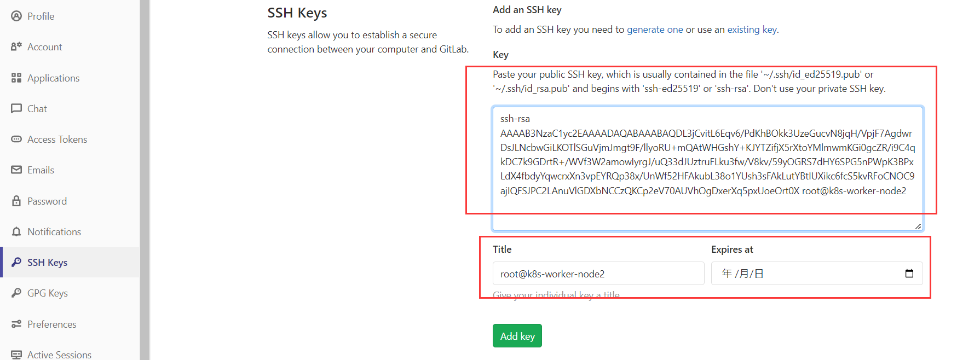This screenshot has height=360, width=980.
Task: Click the Emails envelope icon
Action: [x=16, y=170]
